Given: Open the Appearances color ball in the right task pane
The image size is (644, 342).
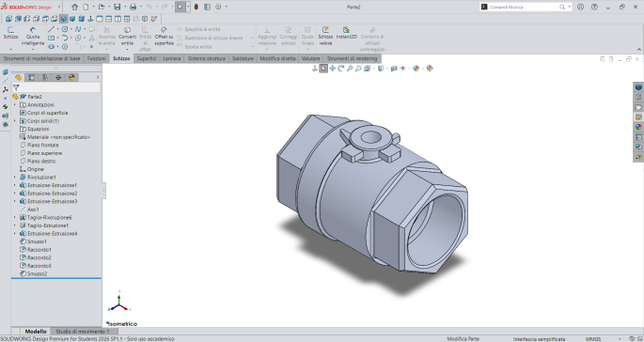Looking at the screenshot, I should click(638, 127).
